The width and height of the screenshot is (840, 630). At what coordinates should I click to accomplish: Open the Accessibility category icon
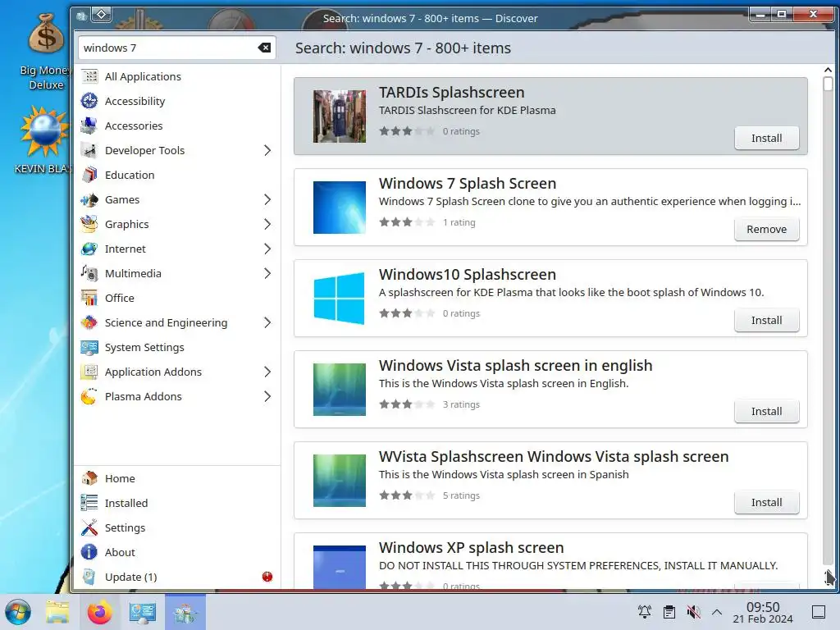point(89,101)
